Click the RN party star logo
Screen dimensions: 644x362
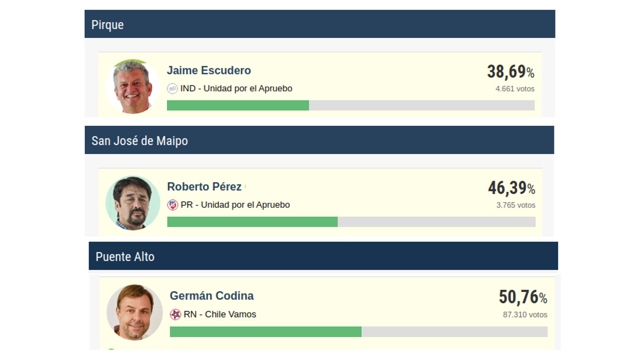175,314
